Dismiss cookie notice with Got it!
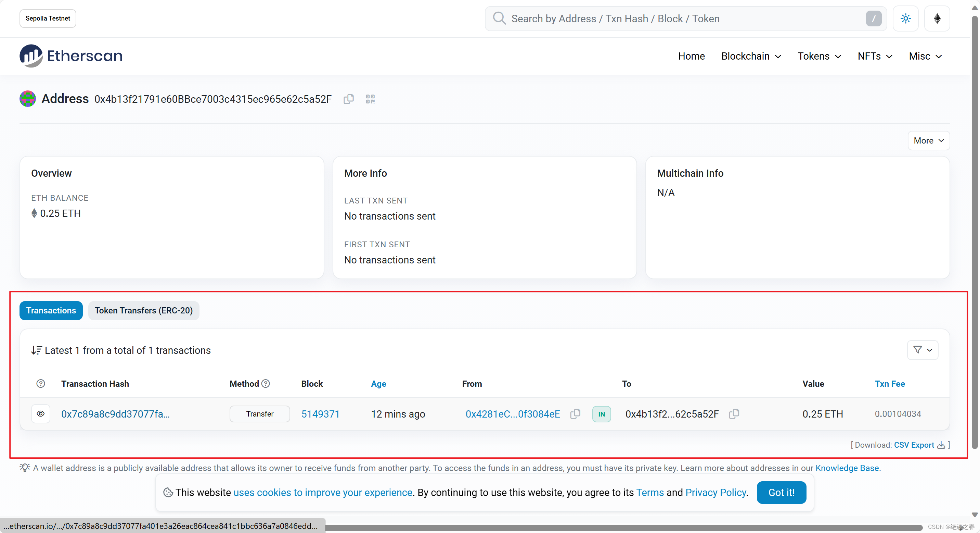The image size is (980, 533). 781,492
